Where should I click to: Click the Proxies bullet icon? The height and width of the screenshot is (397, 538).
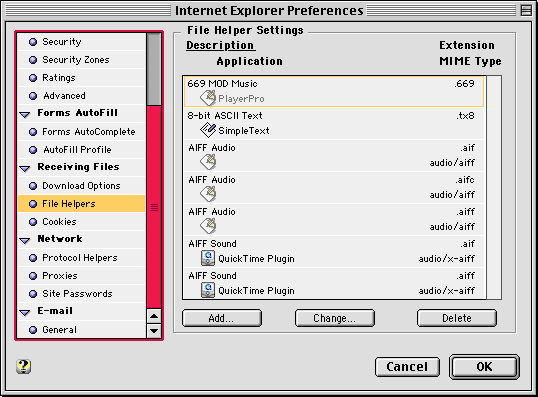click(x=33, y=276)
